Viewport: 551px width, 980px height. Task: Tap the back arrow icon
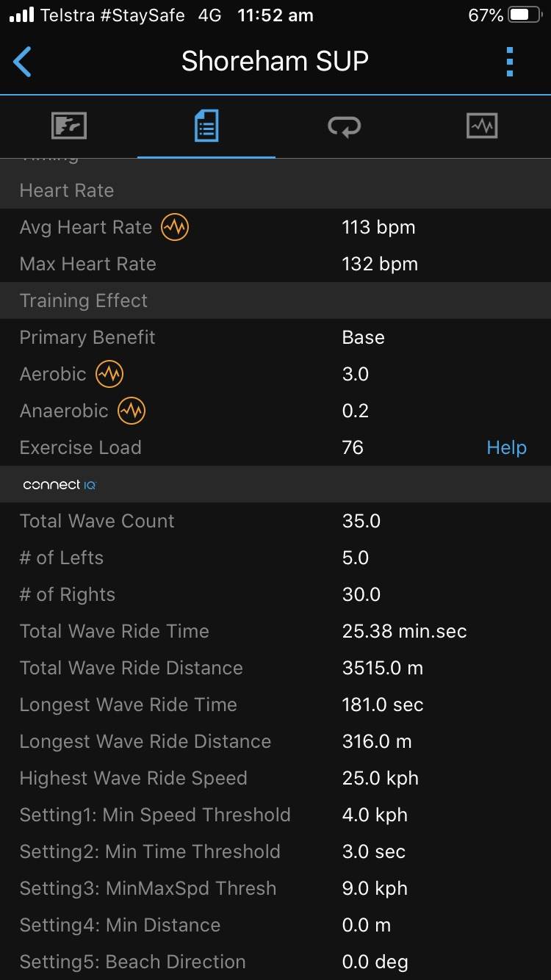(23, 62)
